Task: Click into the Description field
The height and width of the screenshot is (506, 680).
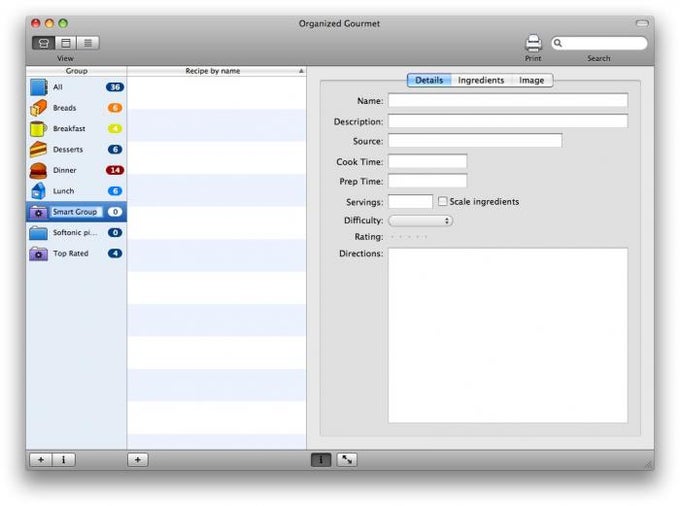Action: pos(508,121)
